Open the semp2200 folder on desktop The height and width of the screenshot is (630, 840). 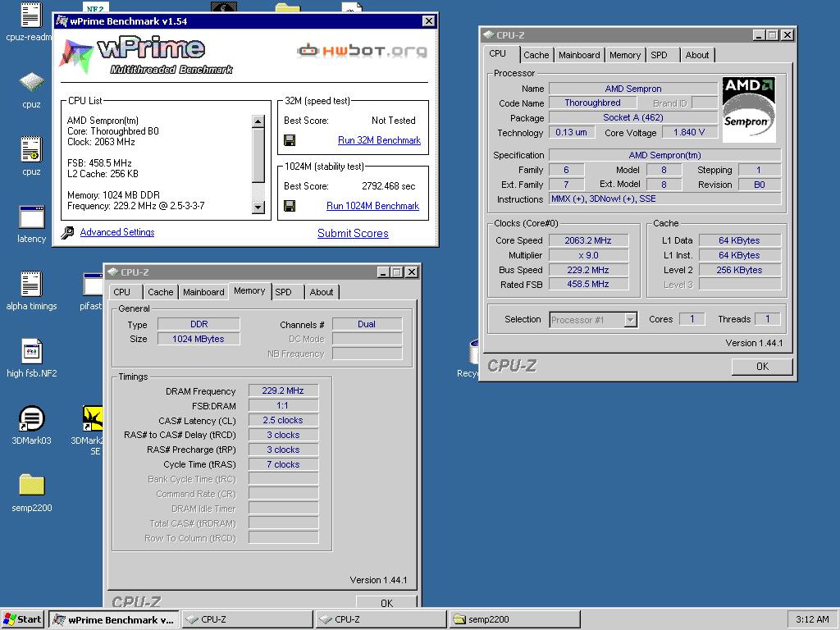[x=31, y=486]
